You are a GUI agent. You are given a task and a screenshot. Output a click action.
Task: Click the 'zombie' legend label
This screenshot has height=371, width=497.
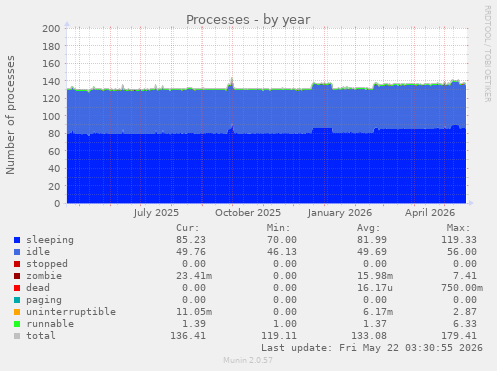tap(44, 276)
